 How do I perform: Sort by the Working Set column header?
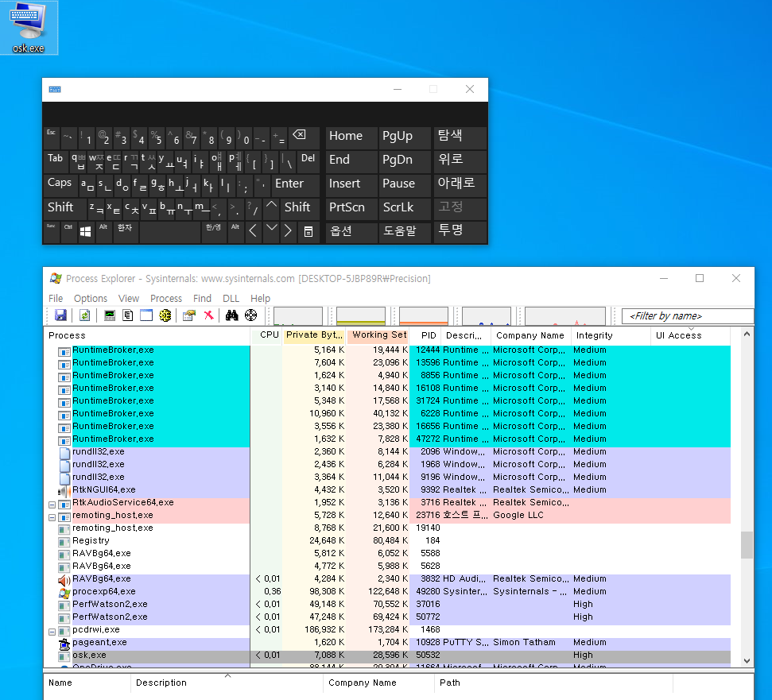(x=379, y=335)
